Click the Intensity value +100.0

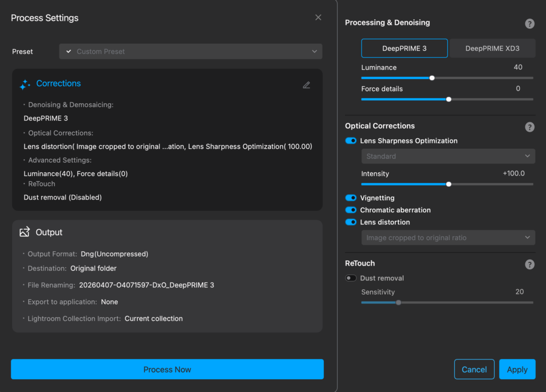click(513, 173)
